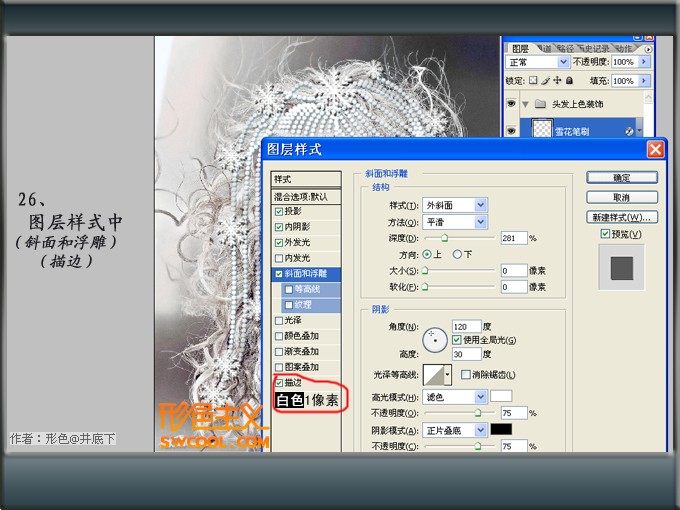Open the 阴影模式 dropdown (正片叠底)
Image resolution: width=680 pixels, height=510 pixels.
pos(455,430)
